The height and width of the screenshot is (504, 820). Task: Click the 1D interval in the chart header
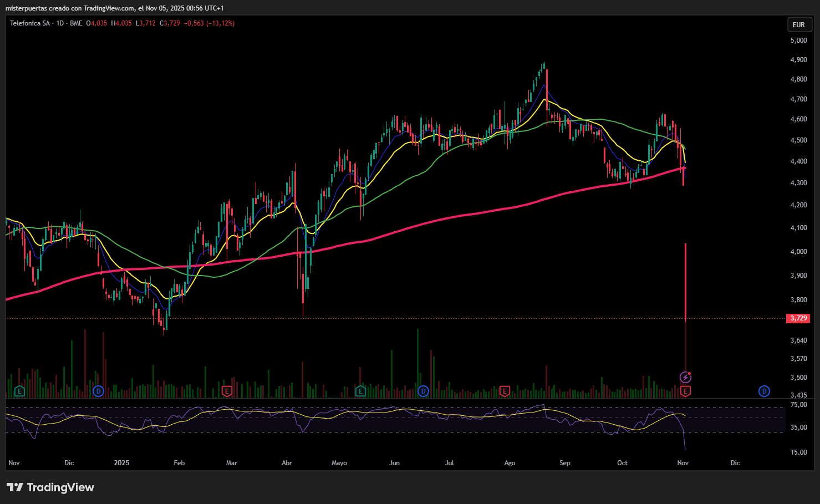click(x=60, y=23)
